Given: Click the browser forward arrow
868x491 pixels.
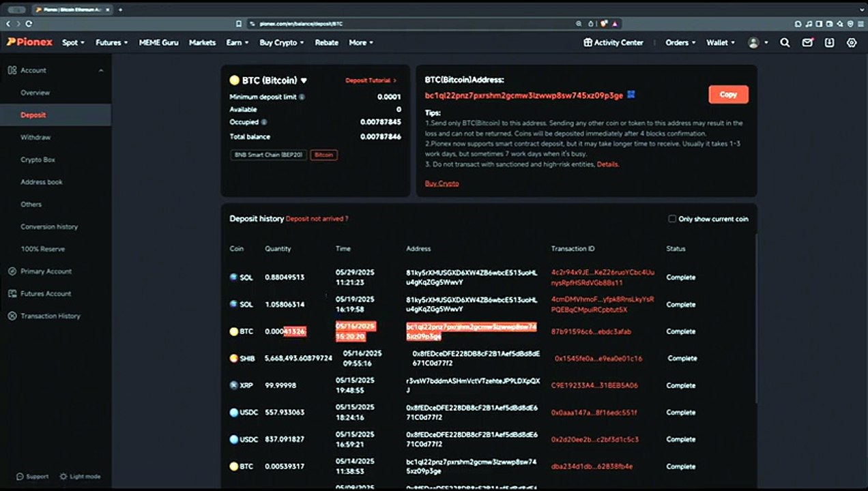Looking at the screenshot, I should (18, 23).
